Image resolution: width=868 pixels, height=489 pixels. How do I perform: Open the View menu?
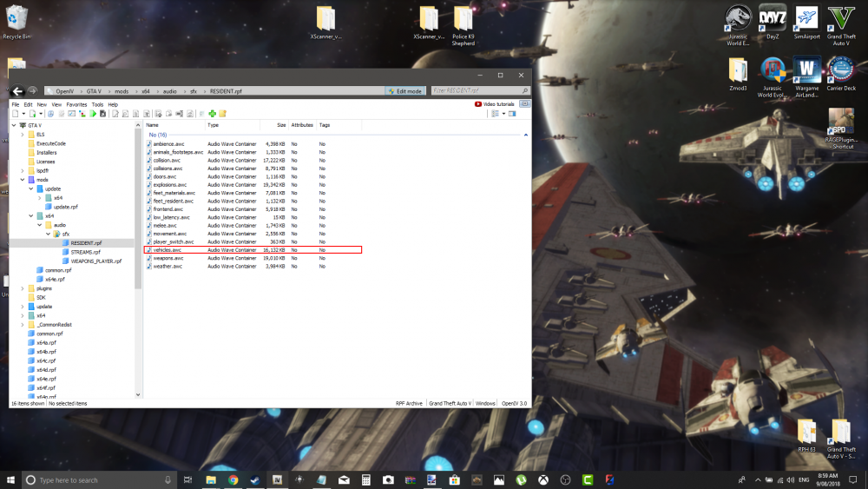(56, 104)
